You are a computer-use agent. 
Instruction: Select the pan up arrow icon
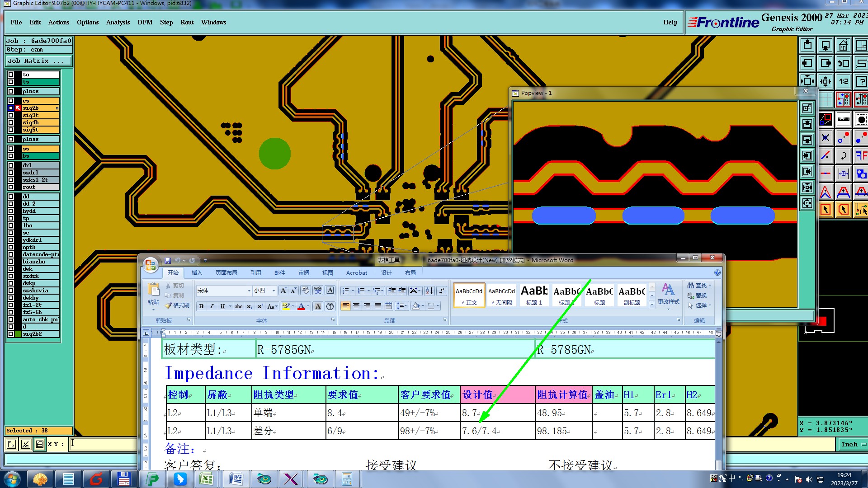click(x=807, y=45)
